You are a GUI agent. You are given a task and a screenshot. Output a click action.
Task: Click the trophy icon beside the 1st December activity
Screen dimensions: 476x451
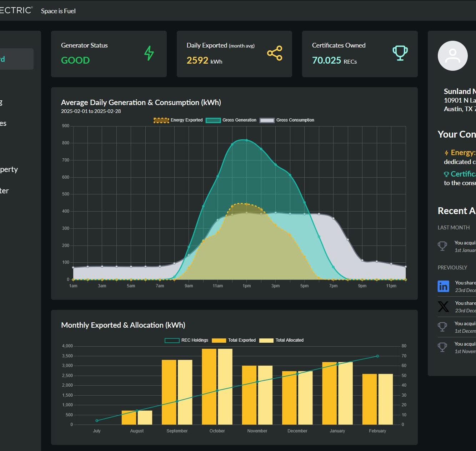click(442, 327)
